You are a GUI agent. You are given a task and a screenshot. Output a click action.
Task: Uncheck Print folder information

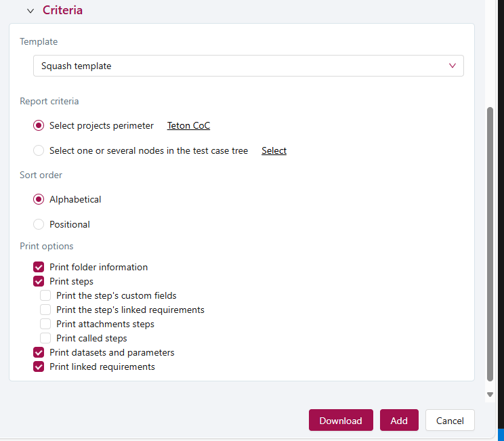pyautogui.click(x=39, y=267)
